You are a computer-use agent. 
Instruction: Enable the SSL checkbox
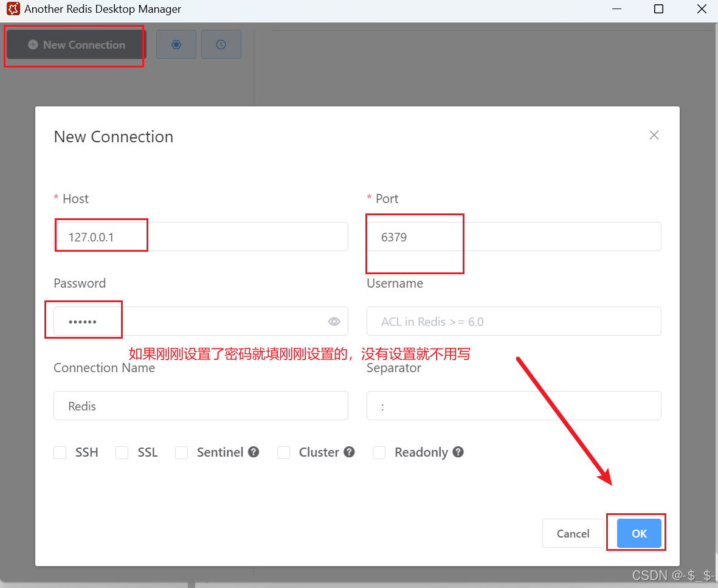pos(122,452)
